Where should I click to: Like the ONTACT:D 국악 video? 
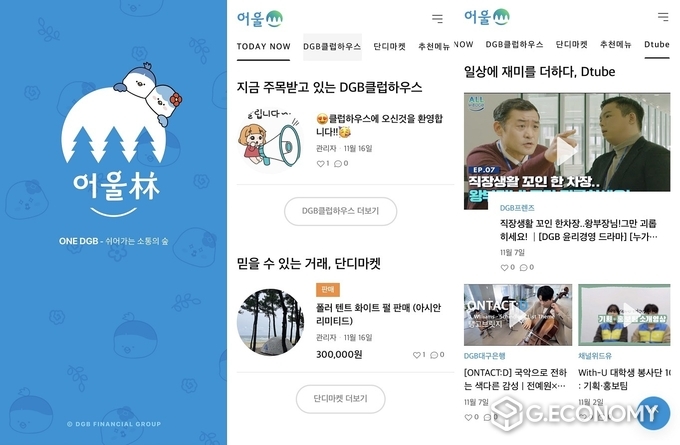(x=468, y=417)
